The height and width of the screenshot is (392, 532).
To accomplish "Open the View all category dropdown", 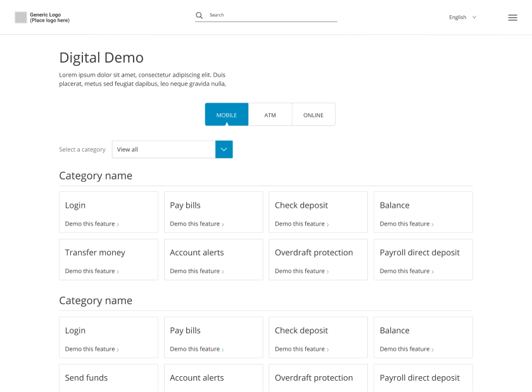I will pyautogui.click(x=172, y=149).
